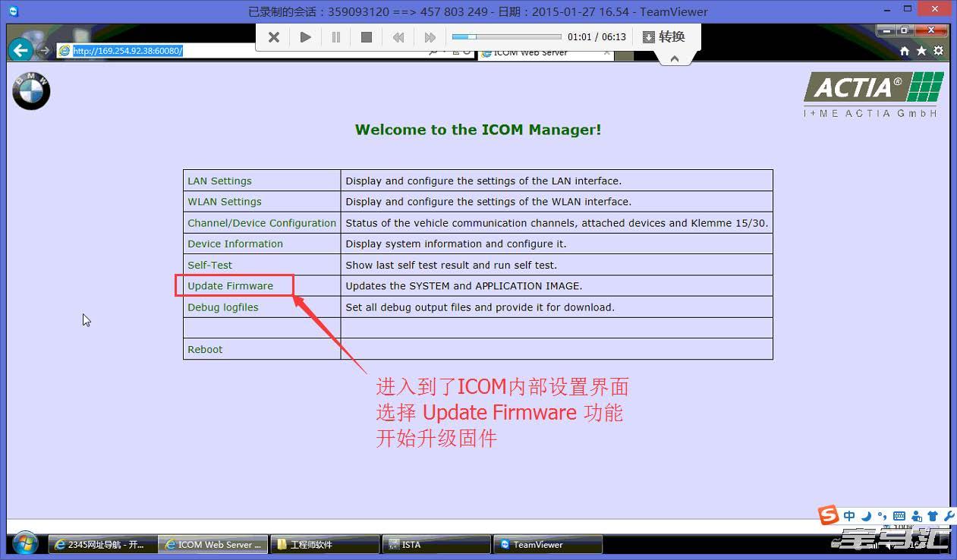
Task: Click 'Show last self test result' description
Action: [451, 265]
